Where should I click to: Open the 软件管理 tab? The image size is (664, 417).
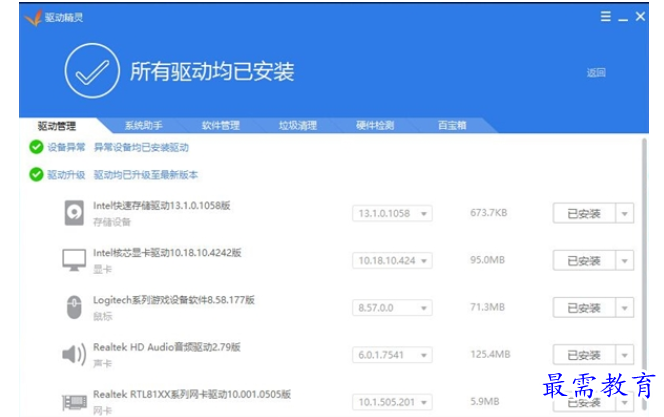(221, 125)
